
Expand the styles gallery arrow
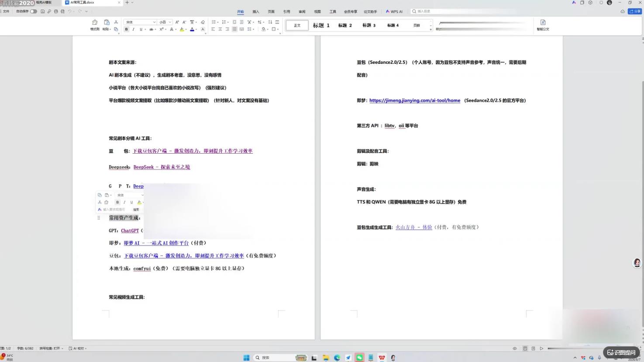[430, 29]
